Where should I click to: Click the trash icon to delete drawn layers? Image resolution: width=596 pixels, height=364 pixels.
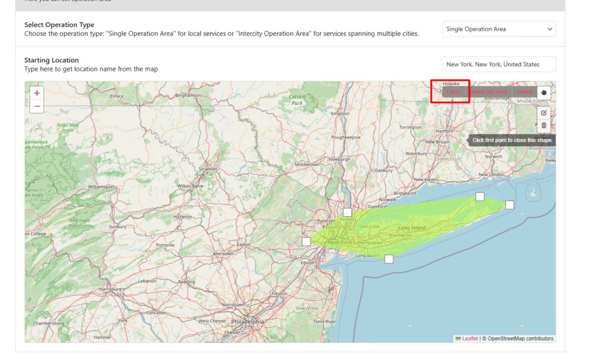(x=544, y=125)
